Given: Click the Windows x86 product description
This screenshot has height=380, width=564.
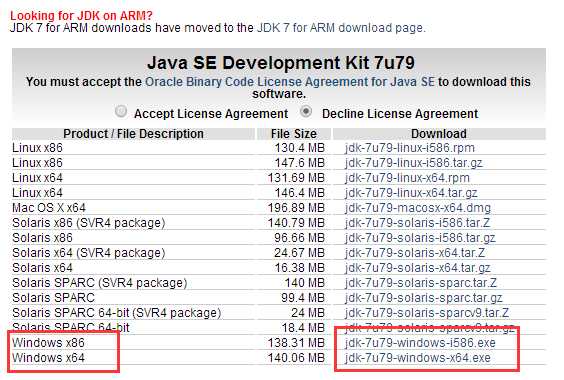Looking at the screenshot, I should (x=48, y=343).
